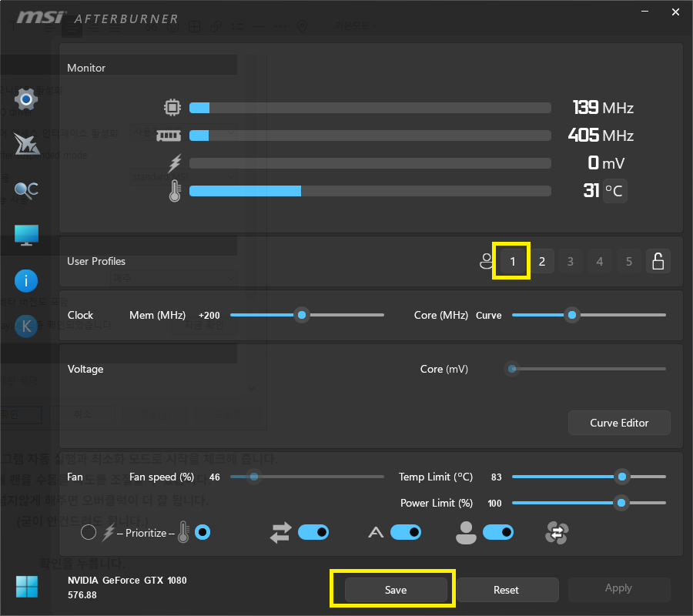
Task: Click the auto fan 'A' icon
Action: point(376,533)
